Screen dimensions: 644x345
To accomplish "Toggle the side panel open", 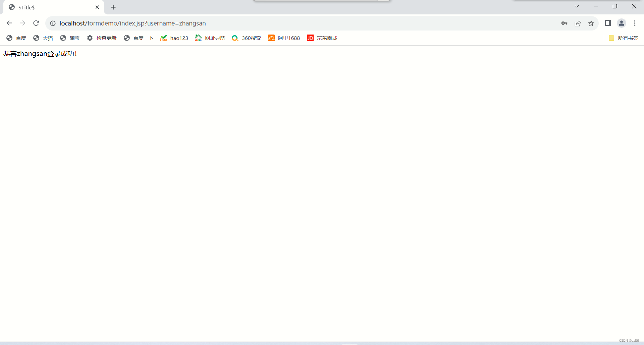I will (x=608, y=23).
